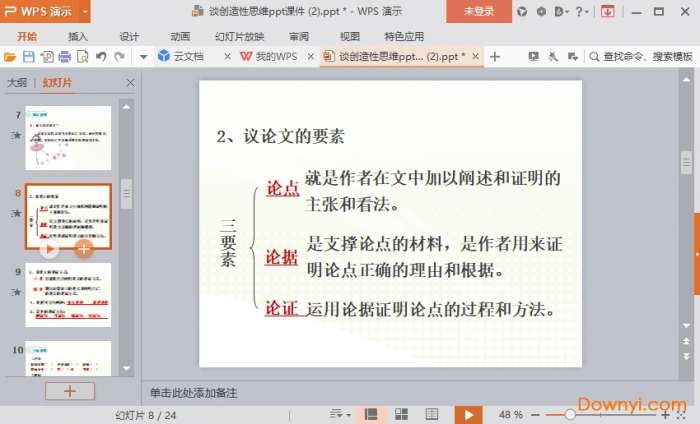Save the presentation with the floppy icon
The image size is (700, 424).
click(29, 57)
